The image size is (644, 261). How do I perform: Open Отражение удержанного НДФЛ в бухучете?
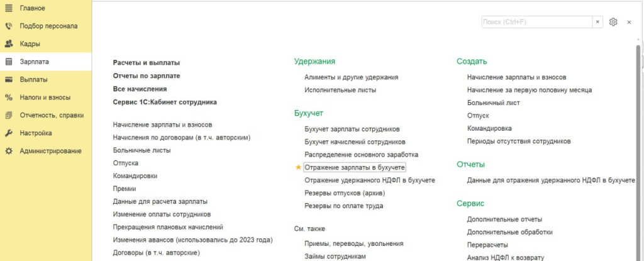[x=370, y=180]
